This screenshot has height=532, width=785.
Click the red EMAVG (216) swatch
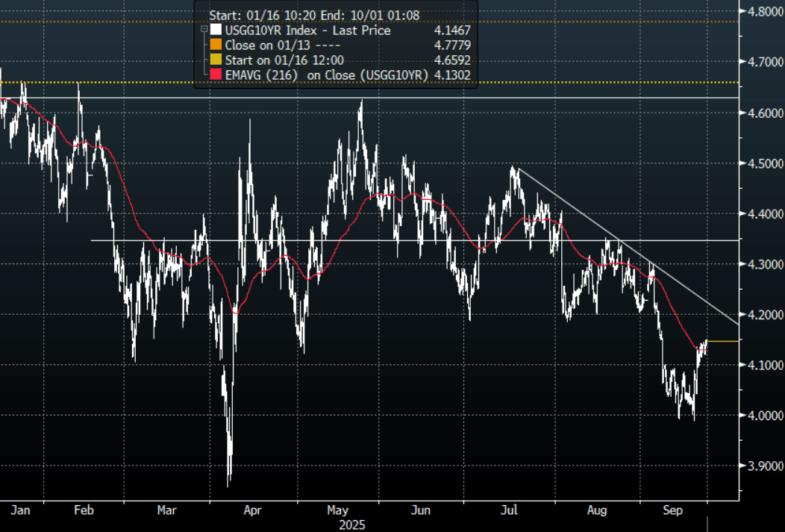(216, 75)
